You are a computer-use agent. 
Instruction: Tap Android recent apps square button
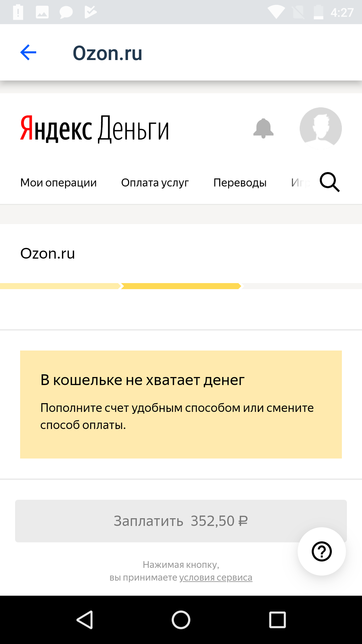pyautogui.click(x=278, y=620)
